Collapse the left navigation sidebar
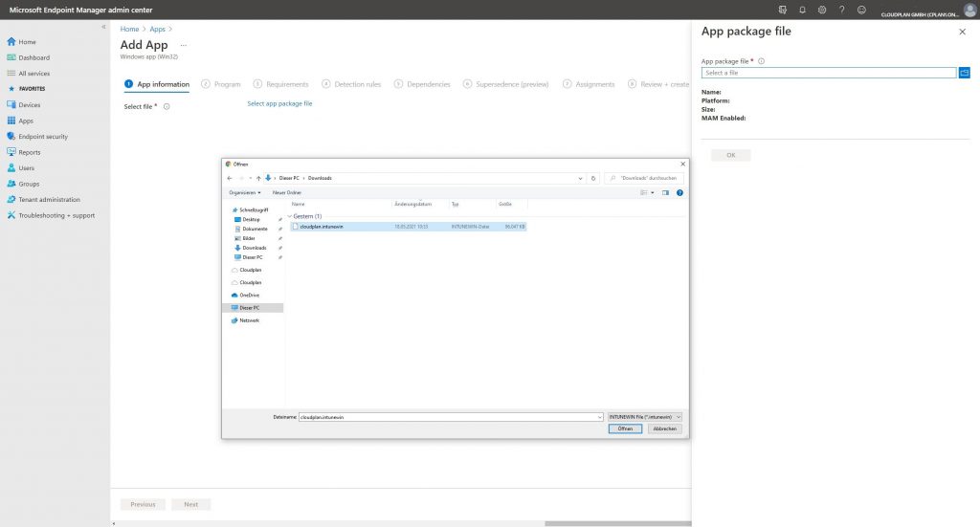 point(103,27)
